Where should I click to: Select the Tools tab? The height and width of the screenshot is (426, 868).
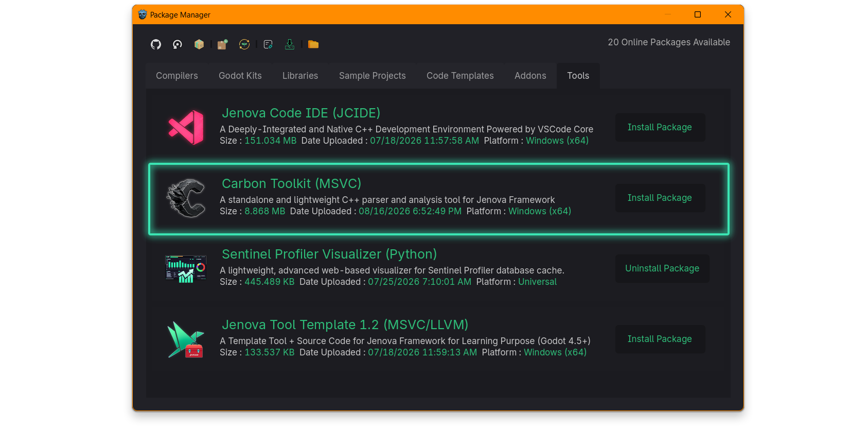coord(578,76)
